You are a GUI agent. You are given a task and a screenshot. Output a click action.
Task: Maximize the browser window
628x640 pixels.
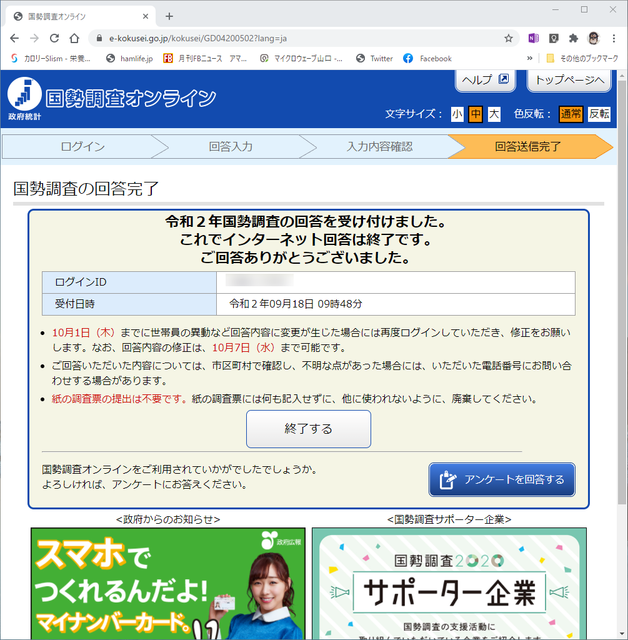tap(584, 9)
